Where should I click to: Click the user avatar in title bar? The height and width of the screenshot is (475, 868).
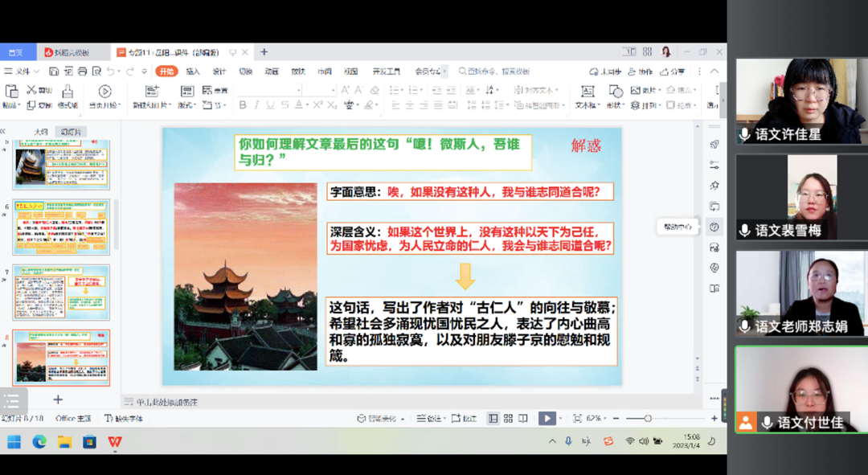point(666,52)
